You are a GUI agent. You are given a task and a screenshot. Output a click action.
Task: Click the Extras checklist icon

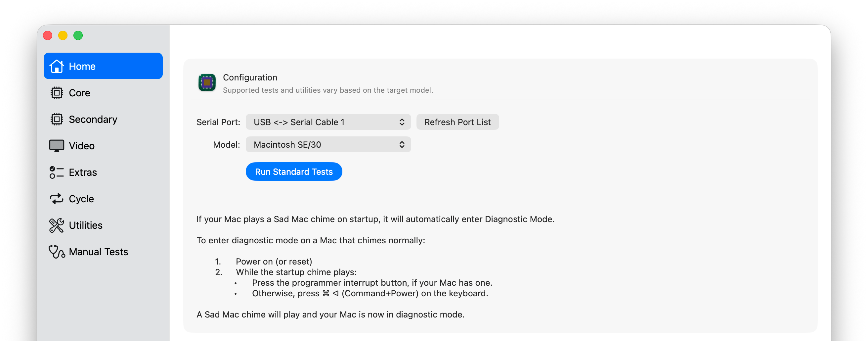[56, 172]
